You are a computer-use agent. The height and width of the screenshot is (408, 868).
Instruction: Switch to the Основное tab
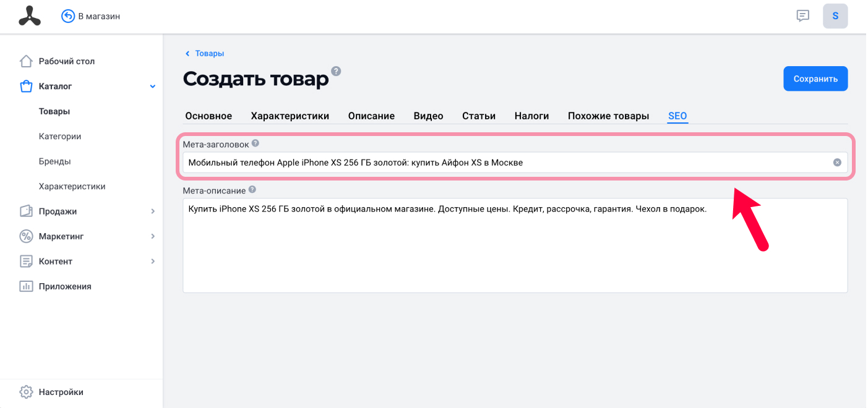[208, 116]
